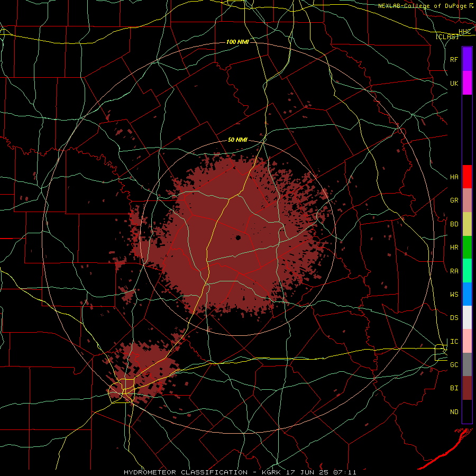Click the 'BD' legend label
This screenshot has height=476, width=476.
tap(454, 224)
